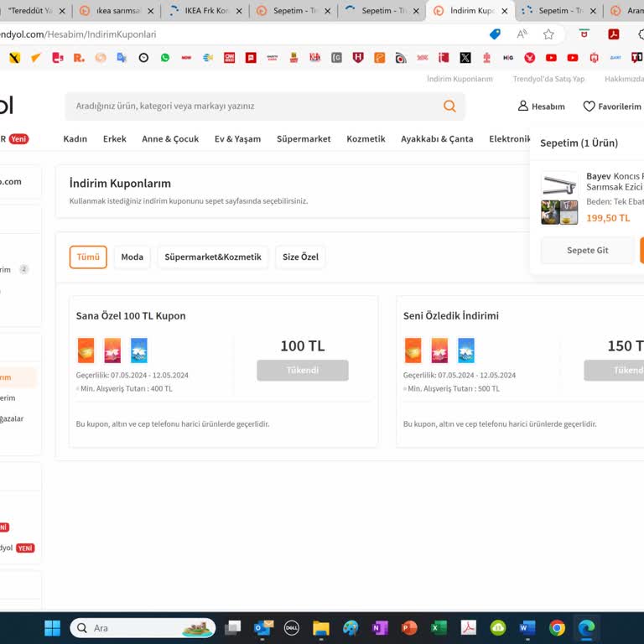Viewport: 644px width, 644px height.
Task: Open the Anne & Çocuk category menu
Action: [170, 139]
